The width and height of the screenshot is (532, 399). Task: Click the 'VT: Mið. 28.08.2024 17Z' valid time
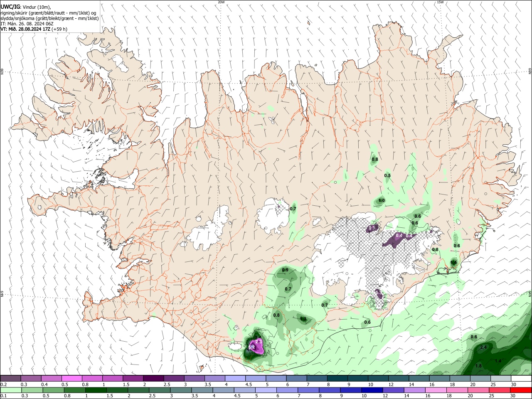[25, 29]
